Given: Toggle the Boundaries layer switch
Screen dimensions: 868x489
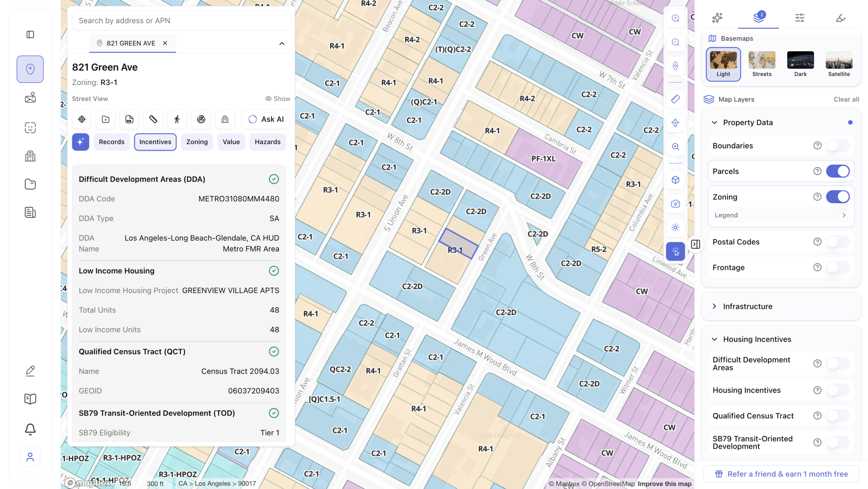Looking at the screenshot, I should [x=837, y=146].
